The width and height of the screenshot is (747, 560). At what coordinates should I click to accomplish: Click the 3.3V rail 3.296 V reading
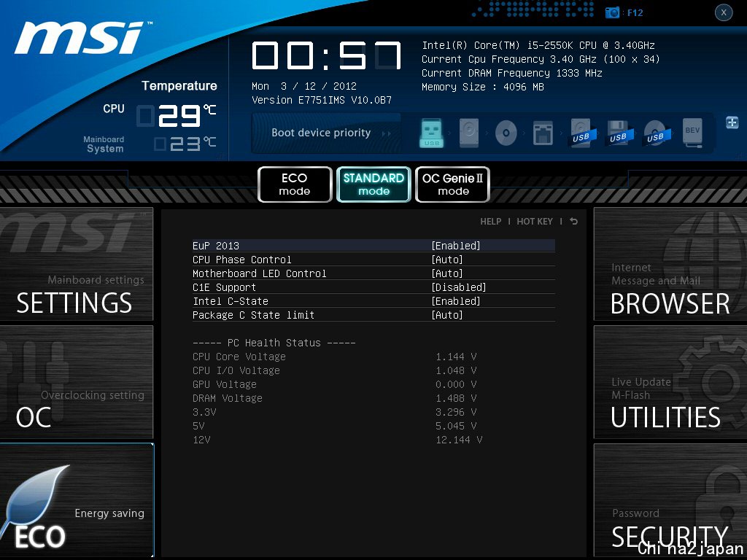pyautogui.click(x=456, y=412)
